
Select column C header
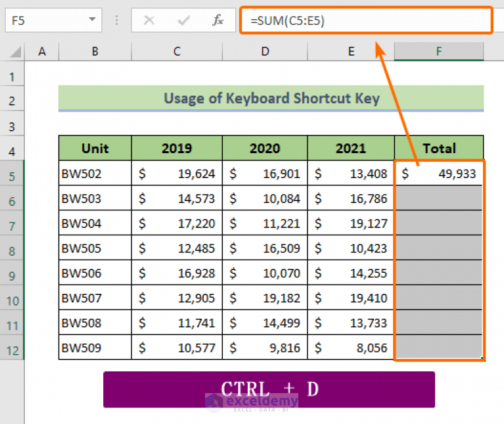click(x=177, y=51)
